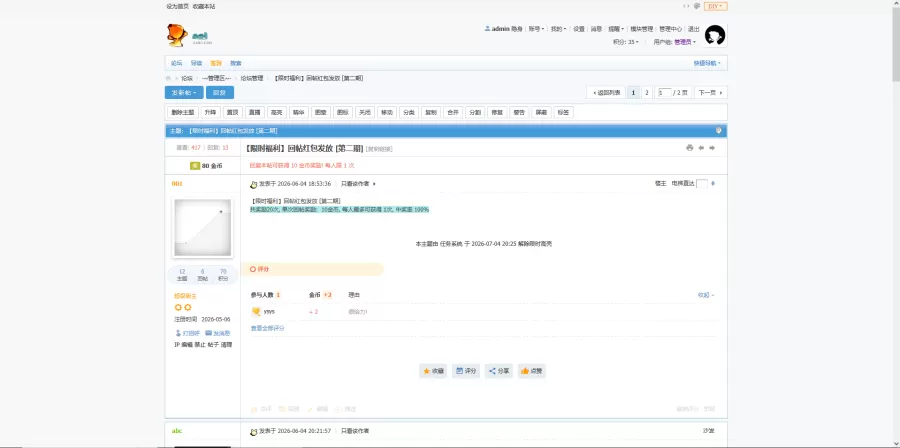Image resolution: width=900 pixels, height=448 pixels.
Task: Go to next thread with the right arrow icon
Action: 712,148
